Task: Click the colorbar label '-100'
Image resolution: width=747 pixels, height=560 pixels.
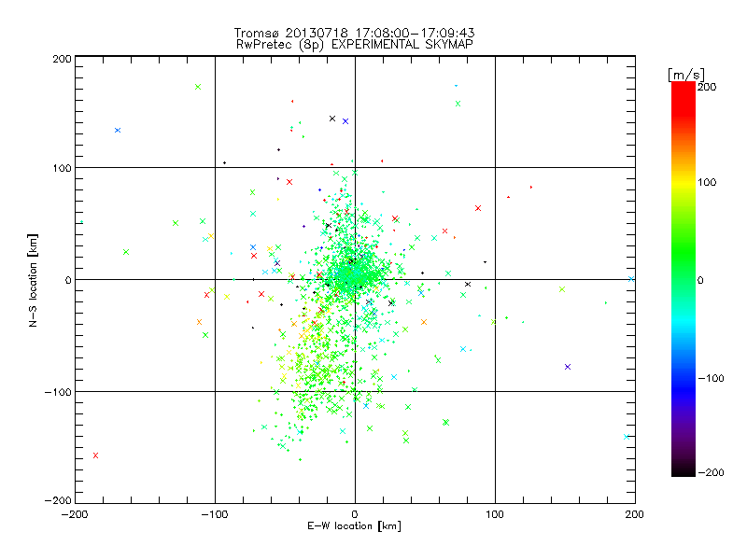Action: tap(711, 378)
